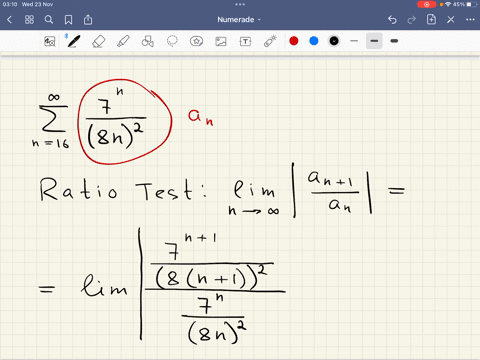
Task: Select the Shapes tool
Action: (x=148, y=41)
